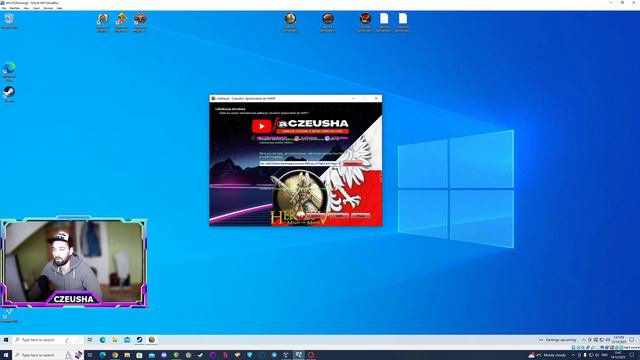Switch to Steam in the guest VM taskbar
The height and width of the screenshot is (360, 640).
click(x=139, y=340)
